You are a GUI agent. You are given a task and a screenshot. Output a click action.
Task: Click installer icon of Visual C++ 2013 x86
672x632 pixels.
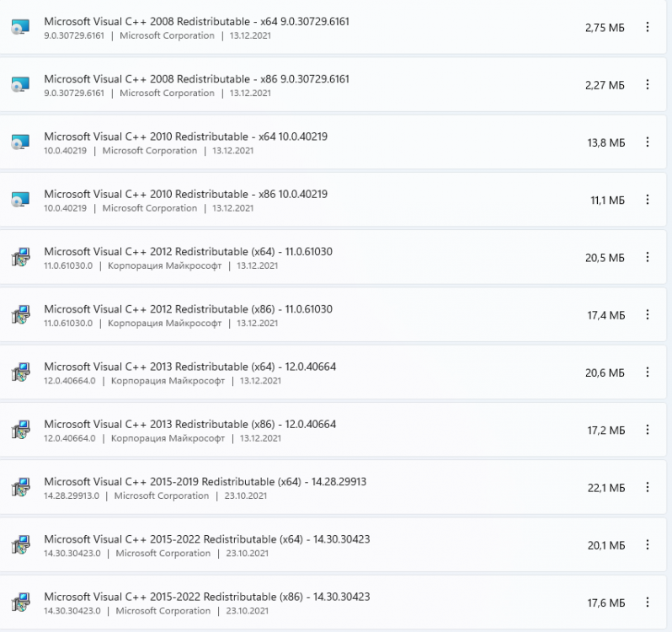tap(21, 431)
